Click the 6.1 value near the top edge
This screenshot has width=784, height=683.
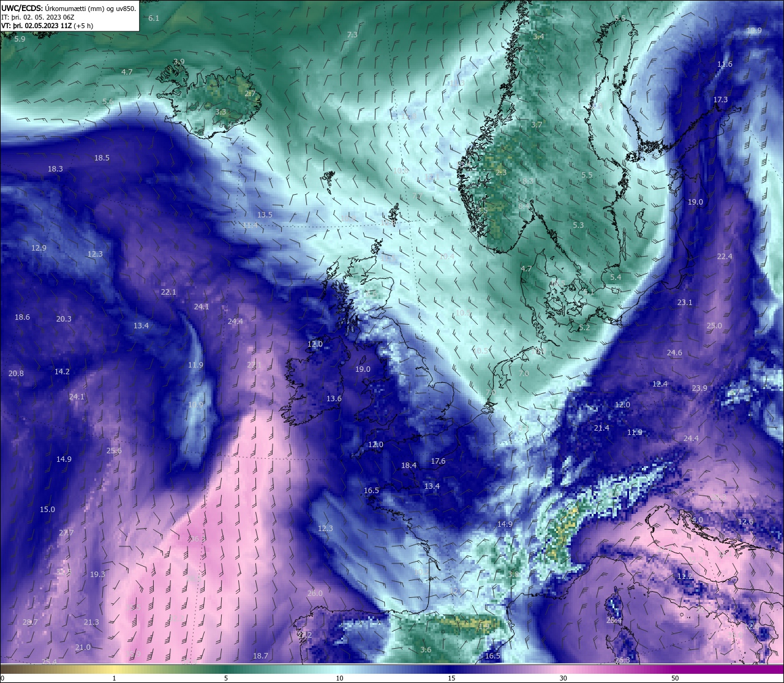point(154,18)
